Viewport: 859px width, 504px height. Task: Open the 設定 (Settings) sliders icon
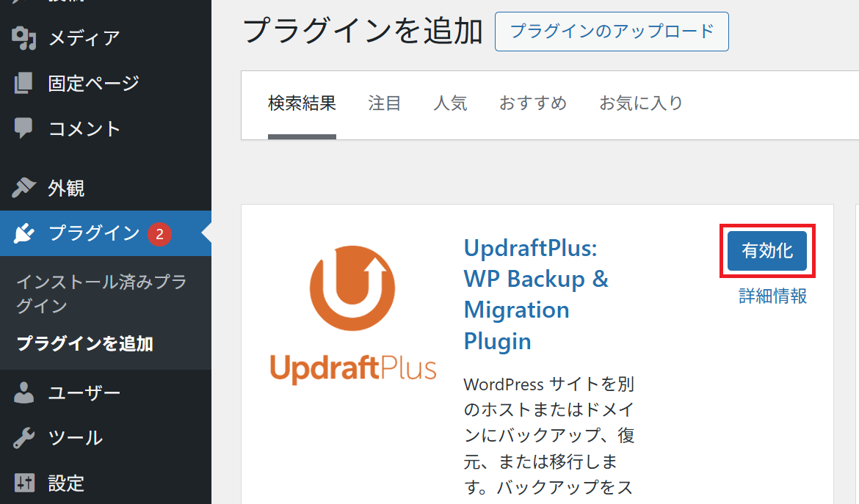(x=24, y=483)
